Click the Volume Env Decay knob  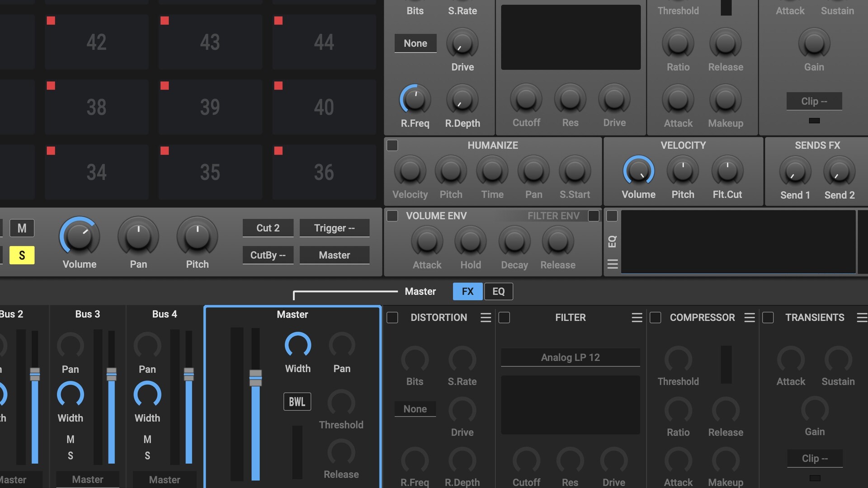point(514,241)
